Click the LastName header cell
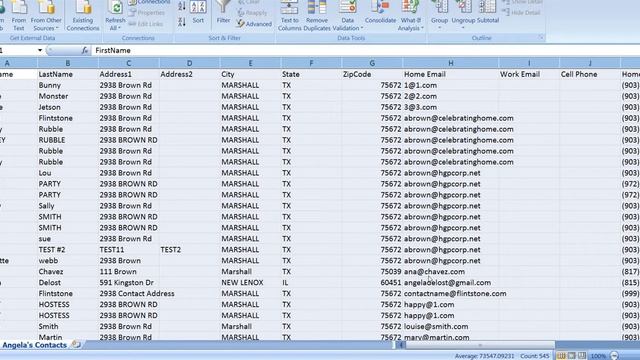The width and height of the screenshot is (640, 360). [68, 74]
